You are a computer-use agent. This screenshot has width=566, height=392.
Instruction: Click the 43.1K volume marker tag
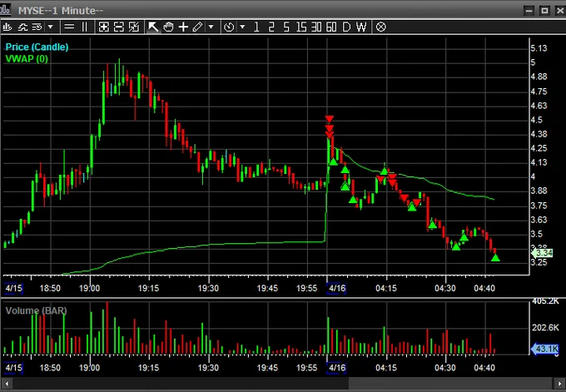pos(545,349)
